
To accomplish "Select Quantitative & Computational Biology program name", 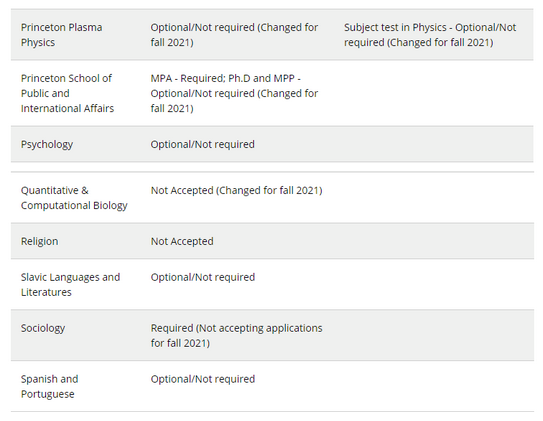I will click(74, 198).
